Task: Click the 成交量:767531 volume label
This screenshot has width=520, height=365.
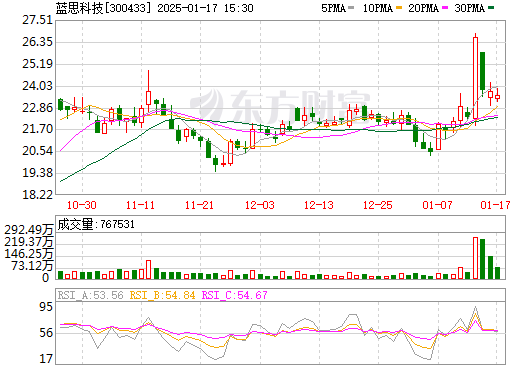Action: point(96,224)
